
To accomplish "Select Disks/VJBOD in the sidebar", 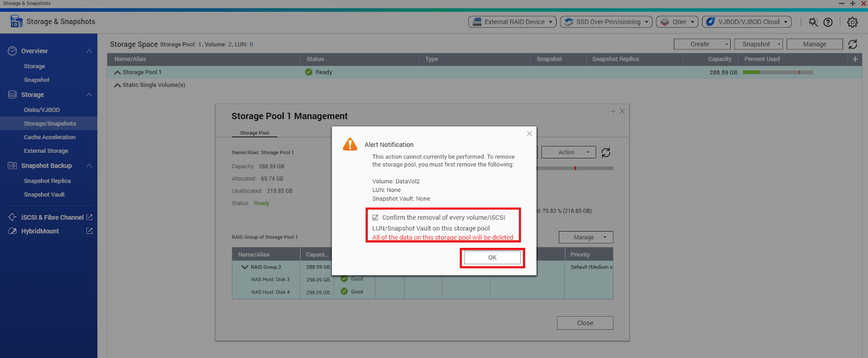I will pyautogui.click(x=42, y=110).
